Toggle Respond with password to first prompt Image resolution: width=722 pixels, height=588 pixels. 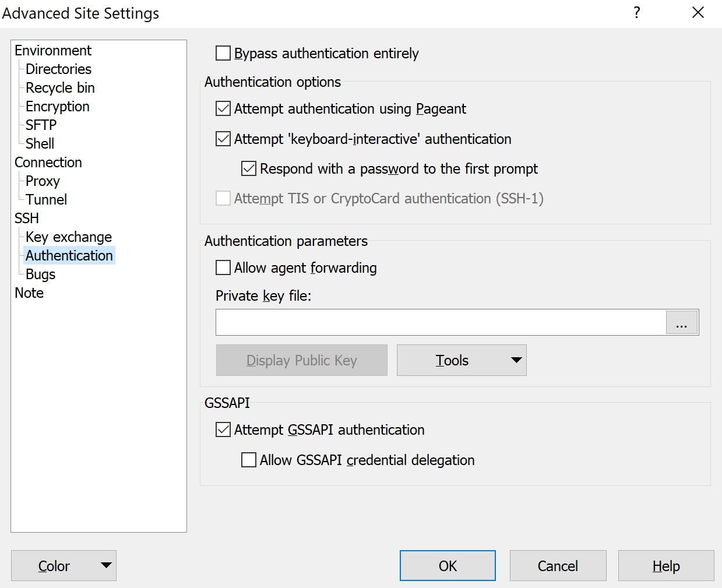pos(249,169)
